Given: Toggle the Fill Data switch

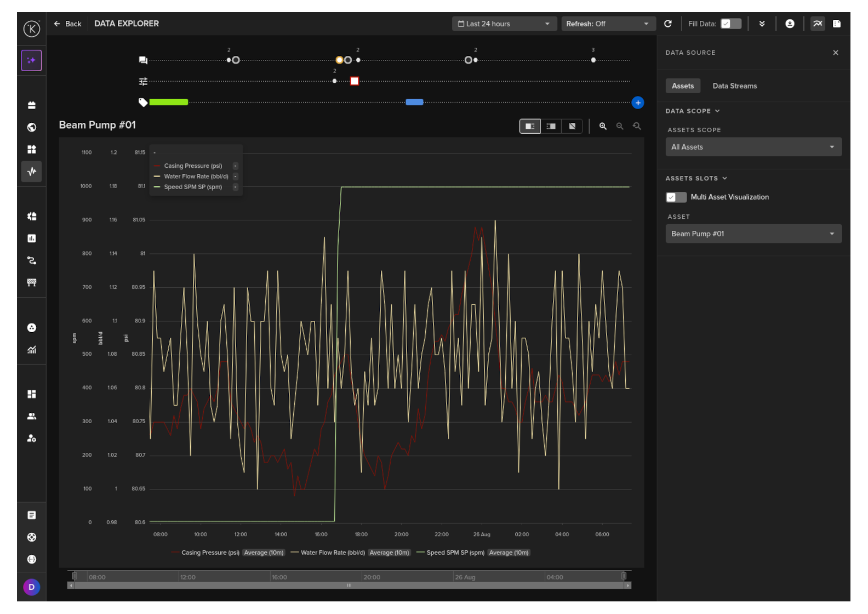Looking at the screenshot, I should point(730,24).
